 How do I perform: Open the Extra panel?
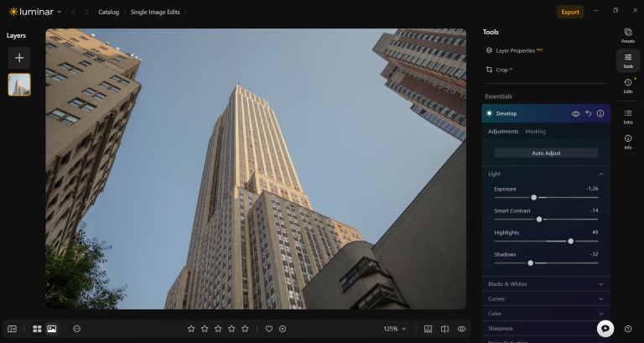click(x=627, y=117)
